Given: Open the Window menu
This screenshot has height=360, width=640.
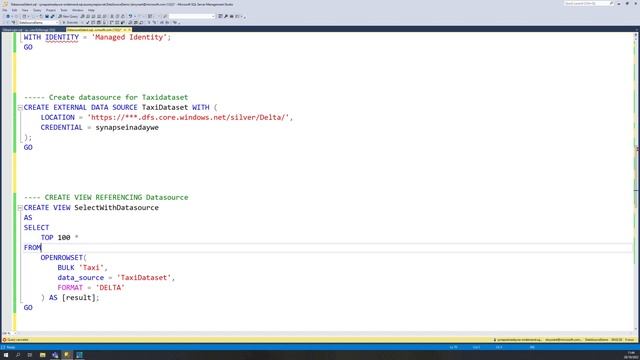Looking at the screenshot, I should click(78, 10).
